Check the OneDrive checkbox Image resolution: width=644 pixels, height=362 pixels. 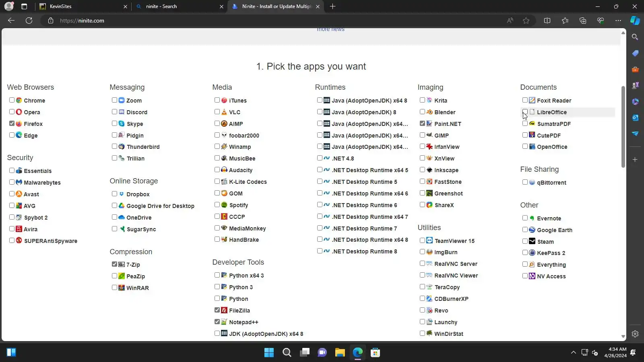coord(114,217)
